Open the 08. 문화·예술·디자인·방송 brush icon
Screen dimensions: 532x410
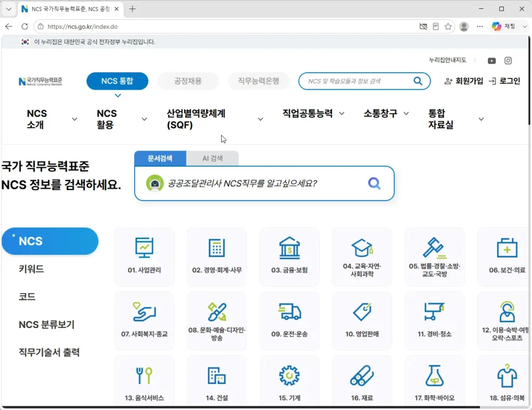point(217,312)
